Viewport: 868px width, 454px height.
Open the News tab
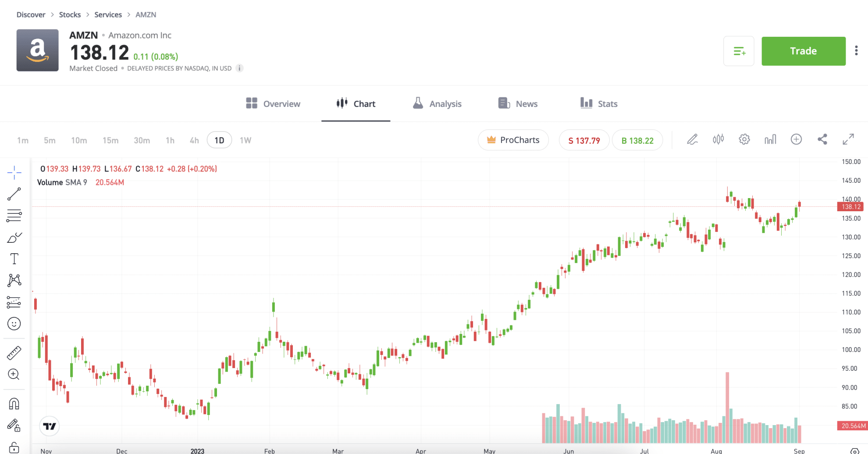(517, 103)
